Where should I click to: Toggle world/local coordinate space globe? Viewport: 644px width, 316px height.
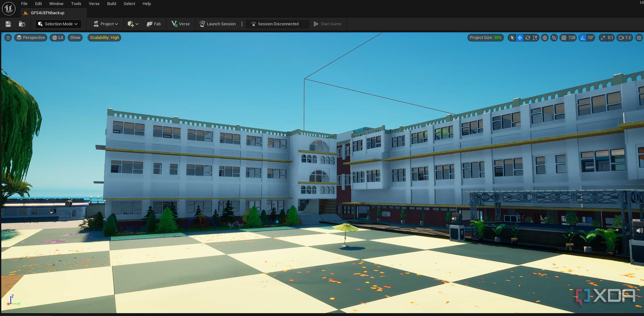point(545,38)
